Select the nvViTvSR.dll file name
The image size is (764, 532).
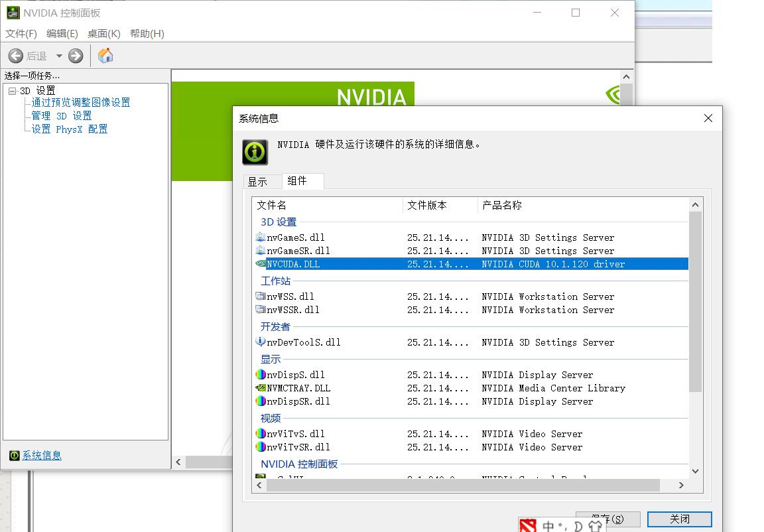click(298, 447)
